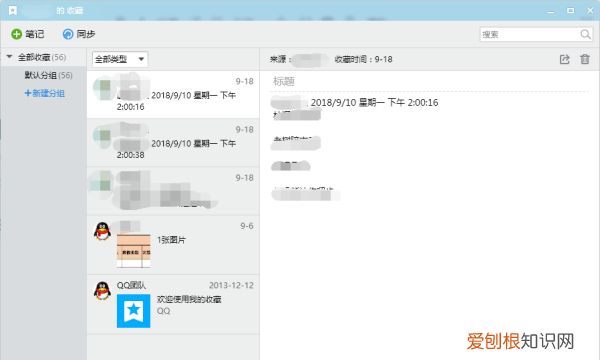Click QQ penguin avatar on 9-6 item
The image size is (600, 360).
point(102,231)
